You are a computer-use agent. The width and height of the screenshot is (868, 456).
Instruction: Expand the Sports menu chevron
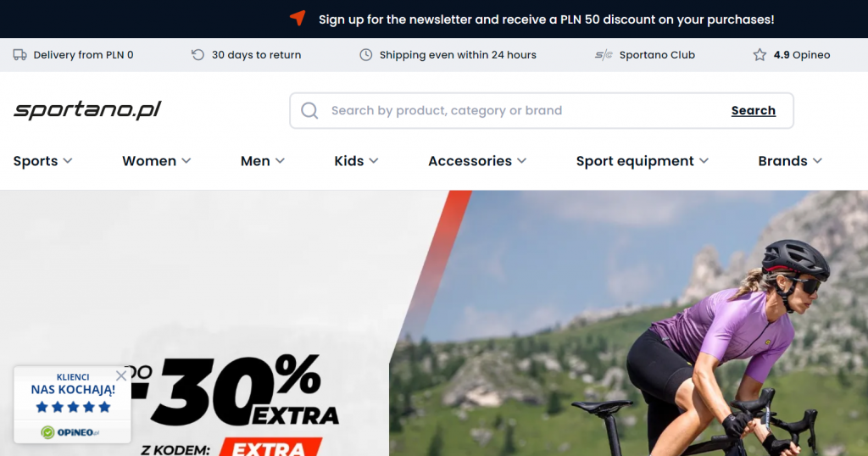68,161
